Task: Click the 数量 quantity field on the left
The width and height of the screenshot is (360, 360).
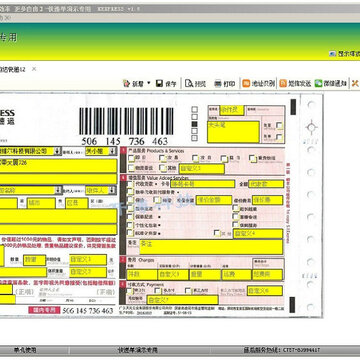Action: 34,260
